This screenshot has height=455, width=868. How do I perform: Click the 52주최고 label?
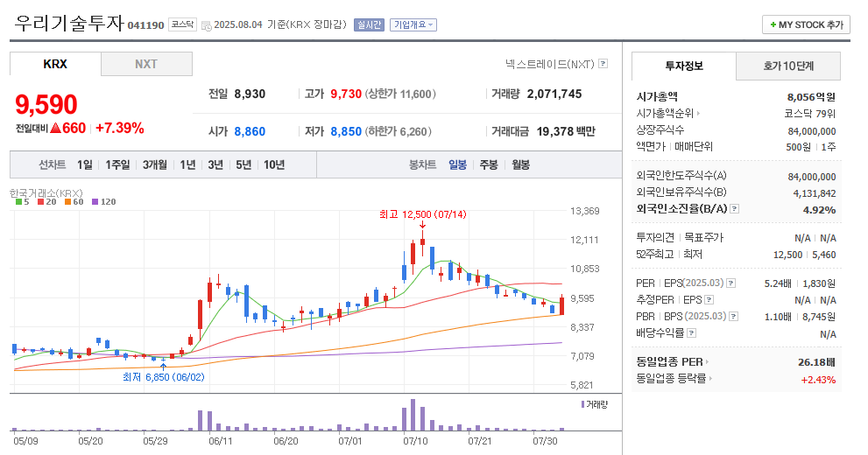click(x=655, y=255)
